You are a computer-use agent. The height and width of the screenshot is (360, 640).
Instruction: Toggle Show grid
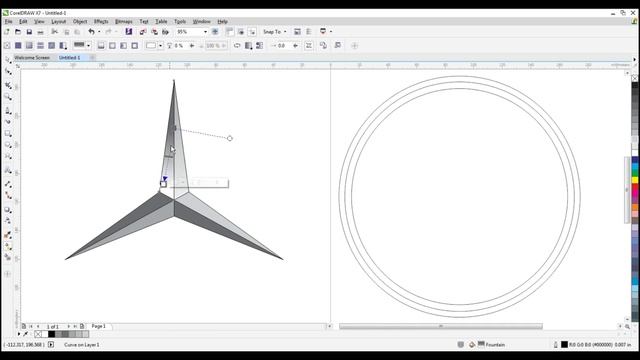(241, 31)
